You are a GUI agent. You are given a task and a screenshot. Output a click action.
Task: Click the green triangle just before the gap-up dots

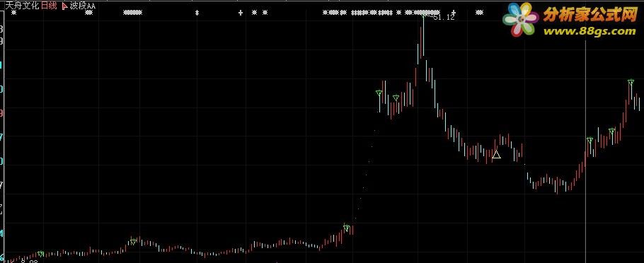pyautogui.click(x=347, y=228)
